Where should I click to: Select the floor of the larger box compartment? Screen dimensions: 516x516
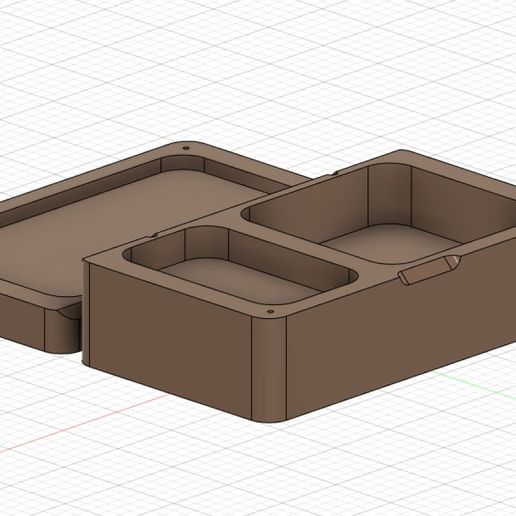point(393,245)
